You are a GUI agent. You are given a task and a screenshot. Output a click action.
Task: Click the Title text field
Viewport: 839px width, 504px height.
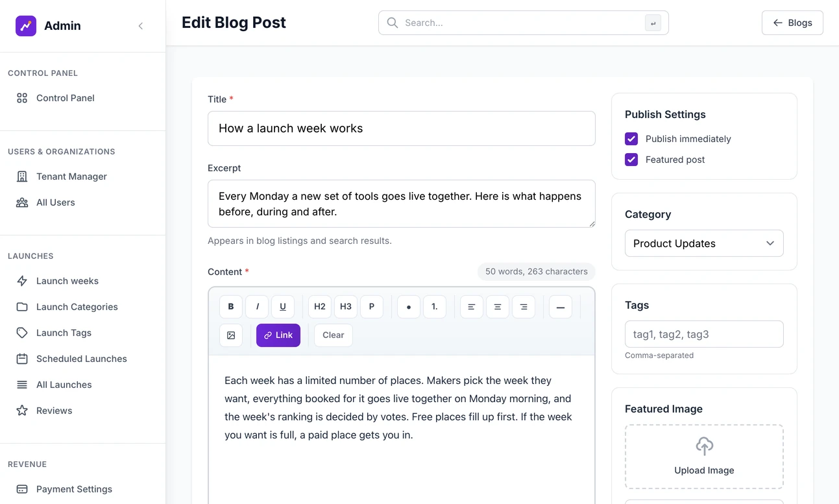tap(402, 128)
